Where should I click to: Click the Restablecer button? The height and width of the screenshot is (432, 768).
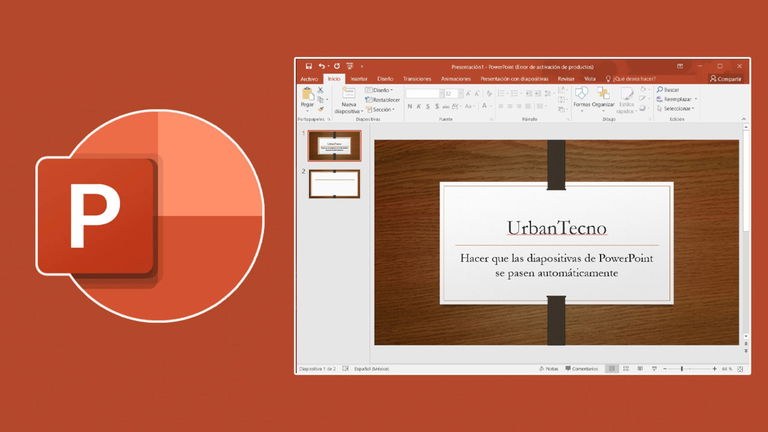click(x=383, y=100)
